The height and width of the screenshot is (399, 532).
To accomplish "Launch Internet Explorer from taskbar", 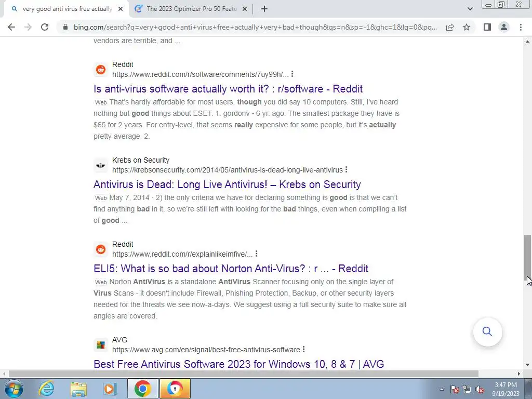I will [46, 389].
